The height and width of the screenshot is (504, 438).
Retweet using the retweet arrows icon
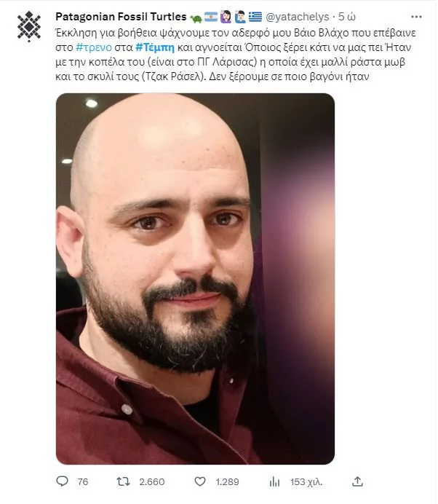tap(123, 481)
